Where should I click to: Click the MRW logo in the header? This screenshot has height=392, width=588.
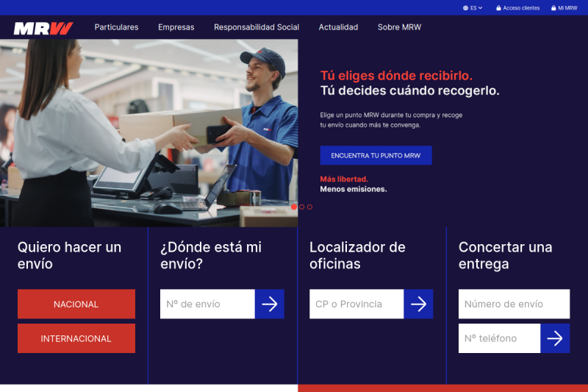point(43,28)
